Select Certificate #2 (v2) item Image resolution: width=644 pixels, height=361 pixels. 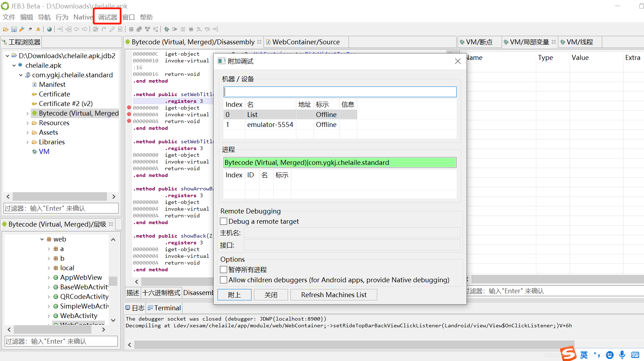66,104
